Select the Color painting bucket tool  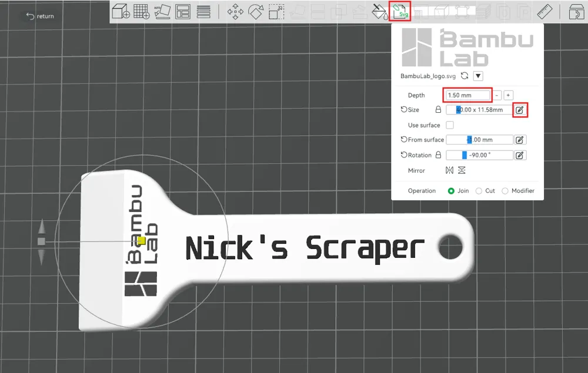(x=379, y=12)
